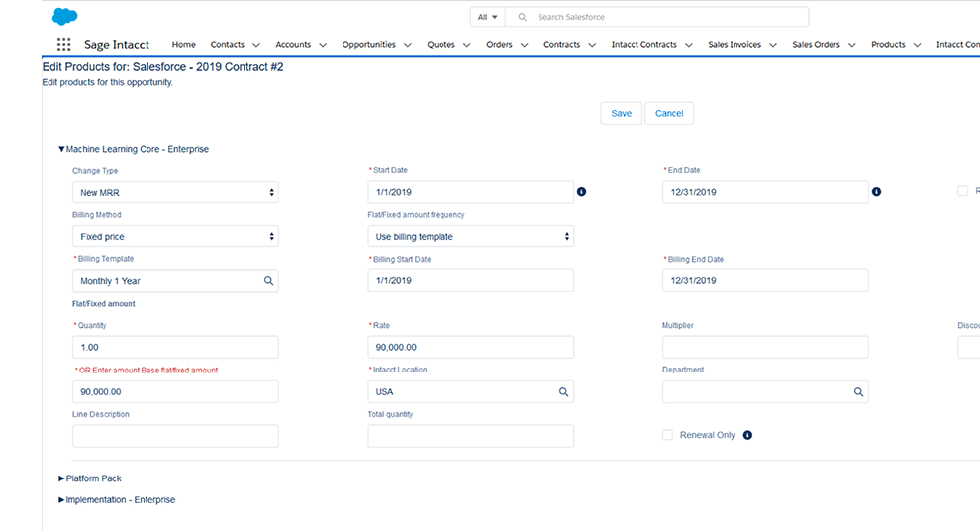Expand the Implementation - Enterprise section
980x531 pixels.
click(117, 500)
